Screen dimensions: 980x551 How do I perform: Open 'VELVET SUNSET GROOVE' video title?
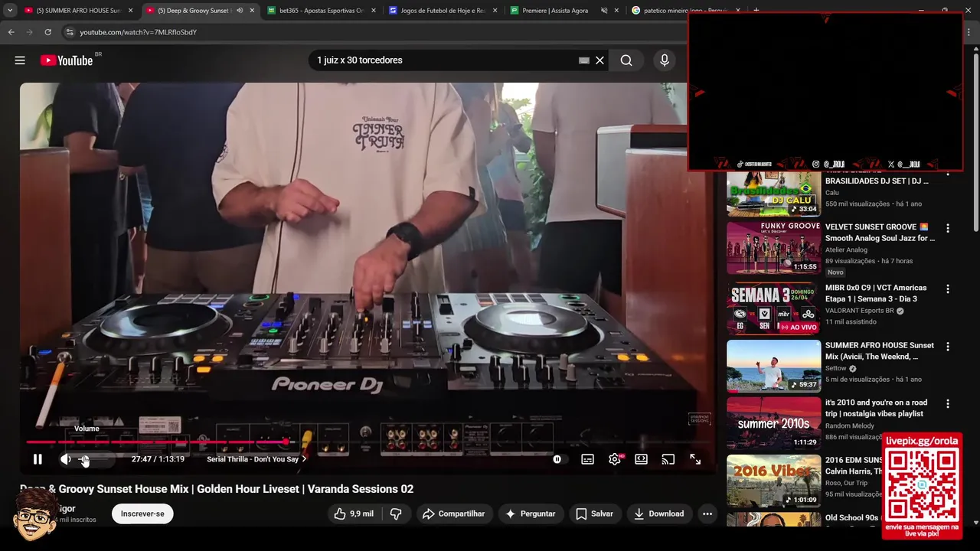[880, 233]
